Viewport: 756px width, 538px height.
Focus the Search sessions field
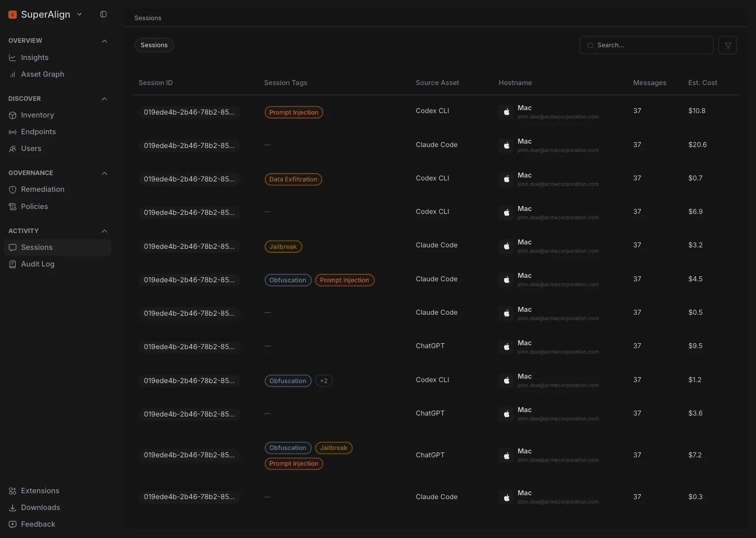[647, 45]
